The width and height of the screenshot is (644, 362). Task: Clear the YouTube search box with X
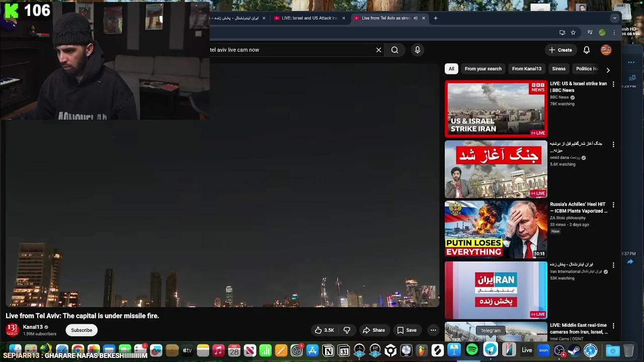click(x=378, y=50)
